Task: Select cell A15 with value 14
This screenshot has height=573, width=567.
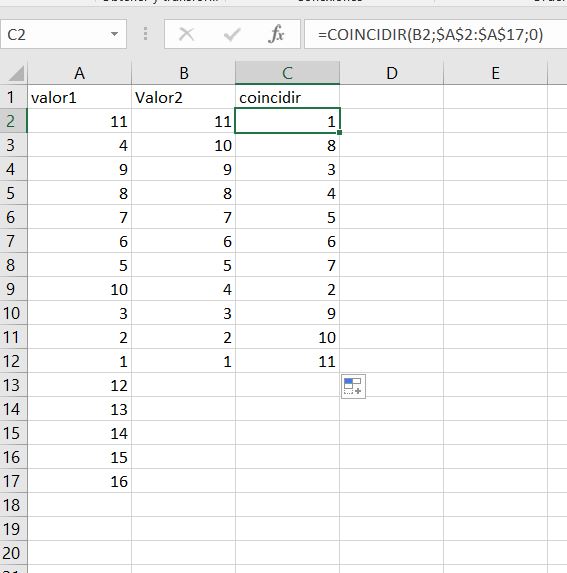Action: (x=80, y=433)
